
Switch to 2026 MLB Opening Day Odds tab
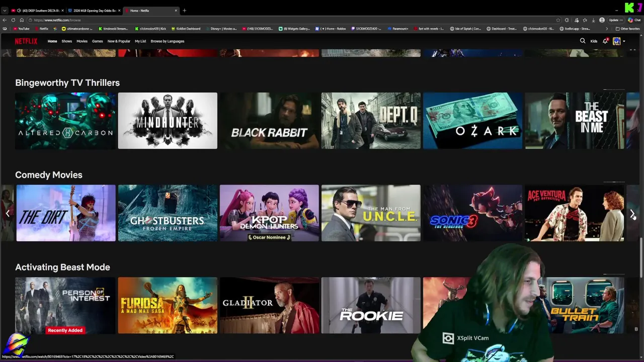coord(95,11)
